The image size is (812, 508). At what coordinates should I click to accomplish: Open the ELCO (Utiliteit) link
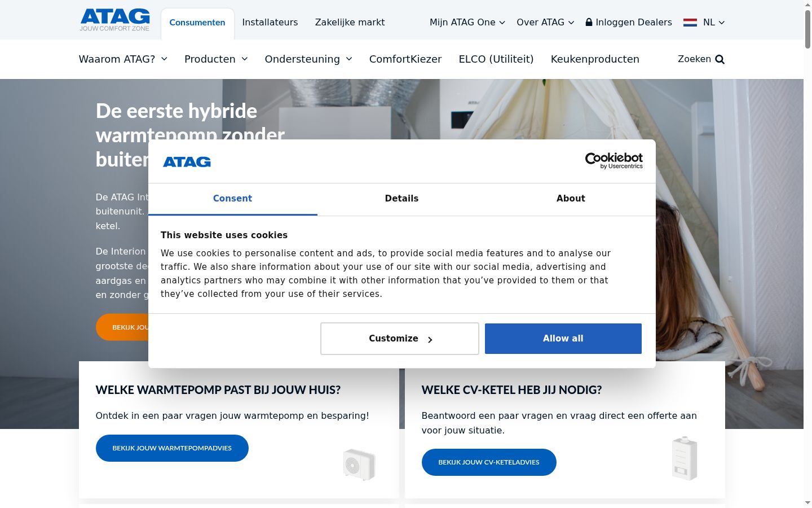coord(496,59)
